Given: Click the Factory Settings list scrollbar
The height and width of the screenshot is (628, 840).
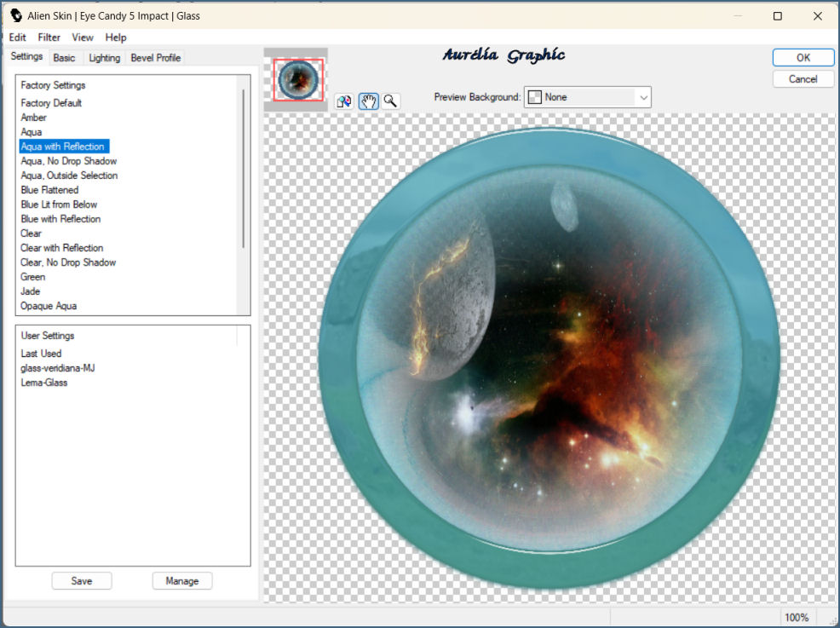Looking at the screenshot, I should coord(244,169).
